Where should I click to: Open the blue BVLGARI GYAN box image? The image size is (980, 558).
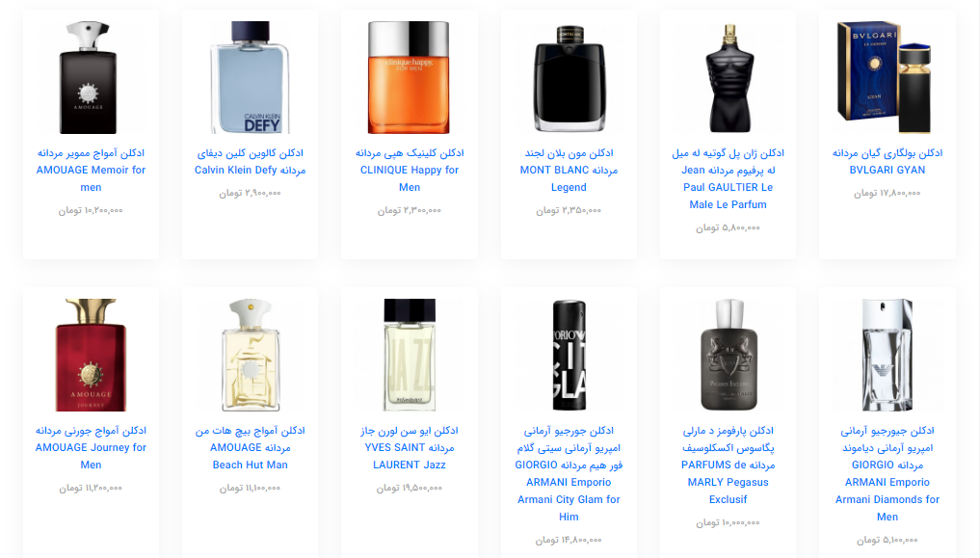tap(887, 77)
